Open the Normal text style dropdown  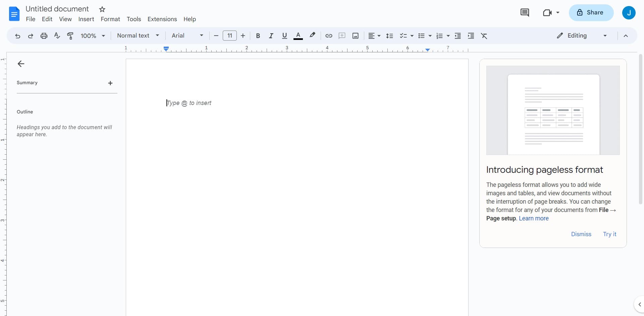[138, 36]
